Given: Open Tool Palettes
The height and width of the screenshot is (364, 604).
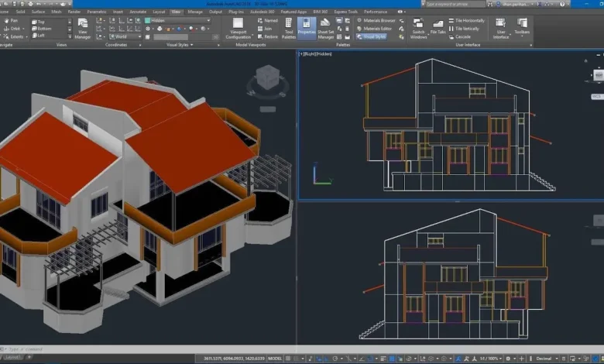Looking at the screenshot, I should pos(289,29).
